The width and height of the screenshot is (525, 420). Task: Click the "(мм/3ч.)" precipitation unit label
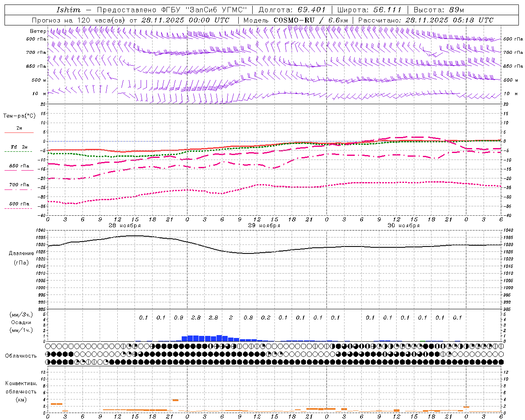pyautogui.click(x=21, y=315)
